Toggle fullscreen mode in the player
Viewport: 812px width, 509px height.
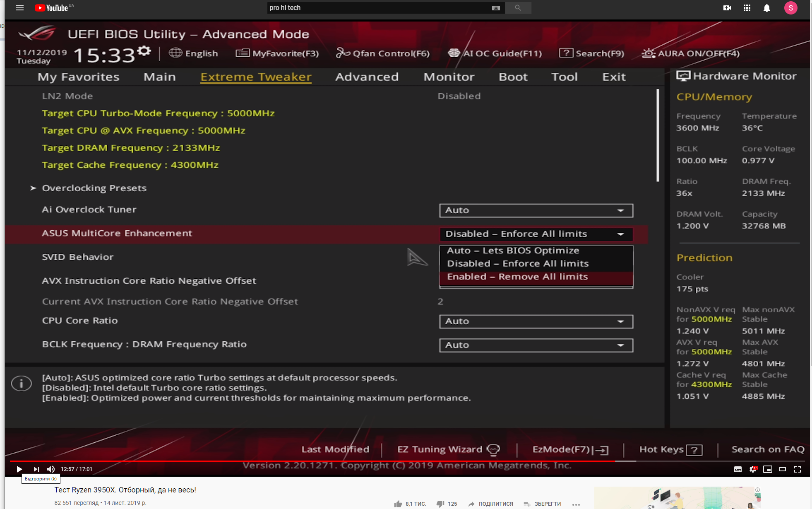(798, 469)
